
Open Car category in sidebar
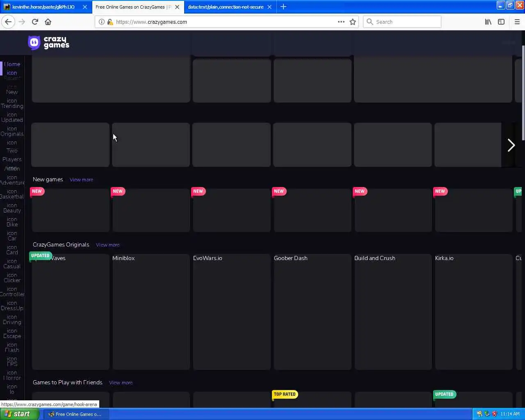pyautogui.click(x=12, y=238)
